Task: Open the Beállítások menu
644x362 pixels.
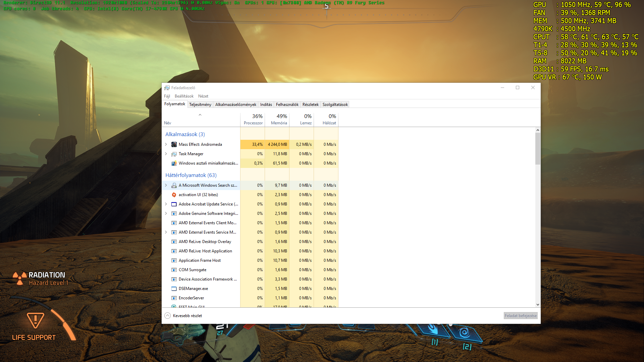Action: tap(184, 96)
